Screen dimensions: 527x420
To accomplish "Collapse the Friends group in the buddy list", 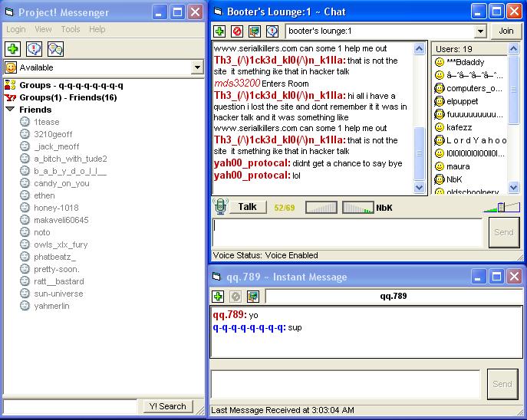I will point(10,110).
